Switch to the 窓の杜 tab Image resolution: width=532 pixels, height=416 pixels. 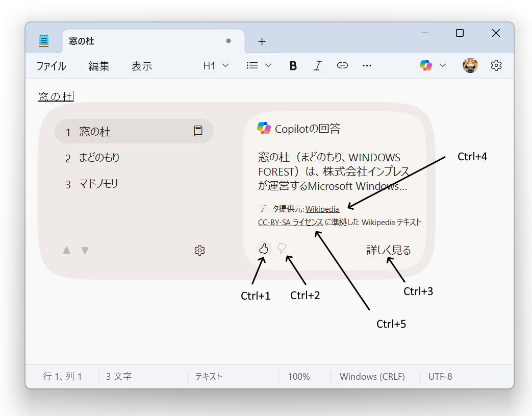coord(83,41)
